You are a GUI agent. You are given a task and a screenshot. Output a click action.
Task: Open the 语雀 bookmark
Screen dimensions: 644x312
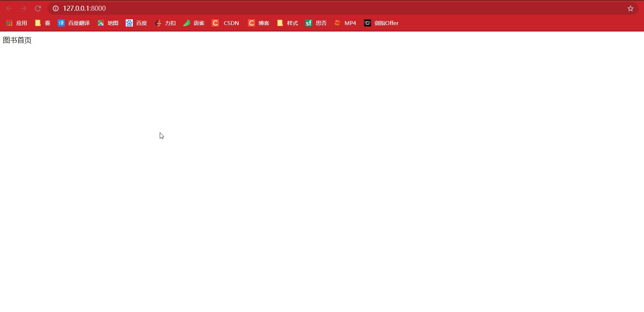pyautogui.click(x=194, y=23)
